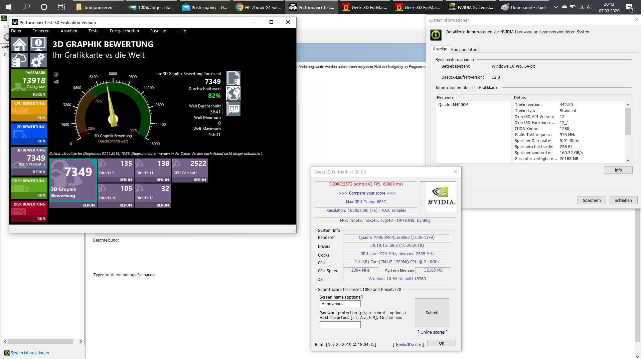Rerun the DirectX 10 test

point(126,206)
